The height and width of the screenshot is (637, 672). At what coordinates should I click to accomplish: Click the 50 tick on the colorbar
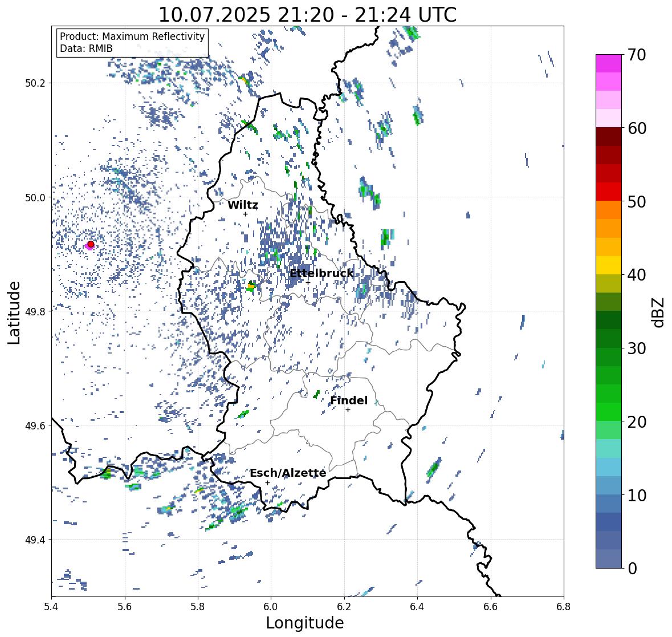pyautogui.click(x=637, y=201)
